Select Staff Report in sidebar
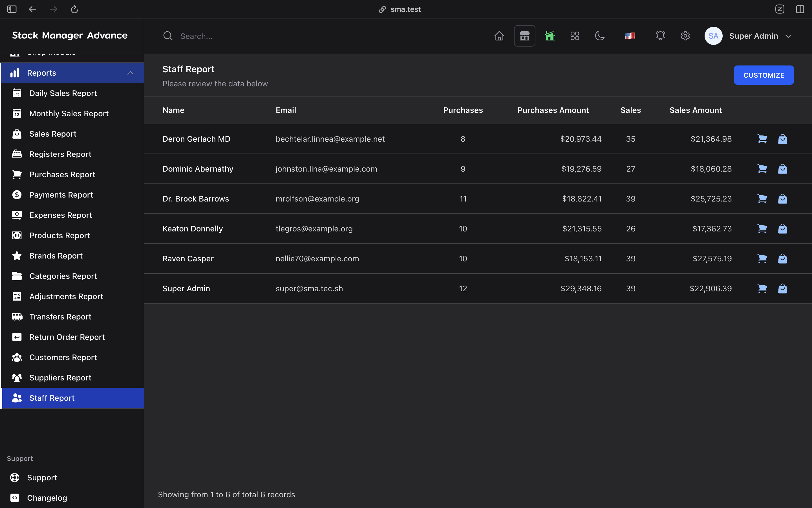 tap(72, 398)
